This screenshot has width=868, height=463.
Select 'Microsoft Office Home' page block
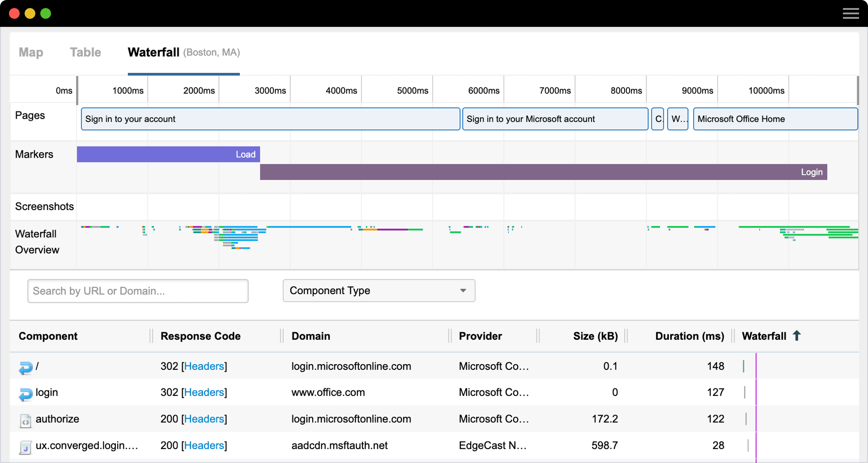775,119
